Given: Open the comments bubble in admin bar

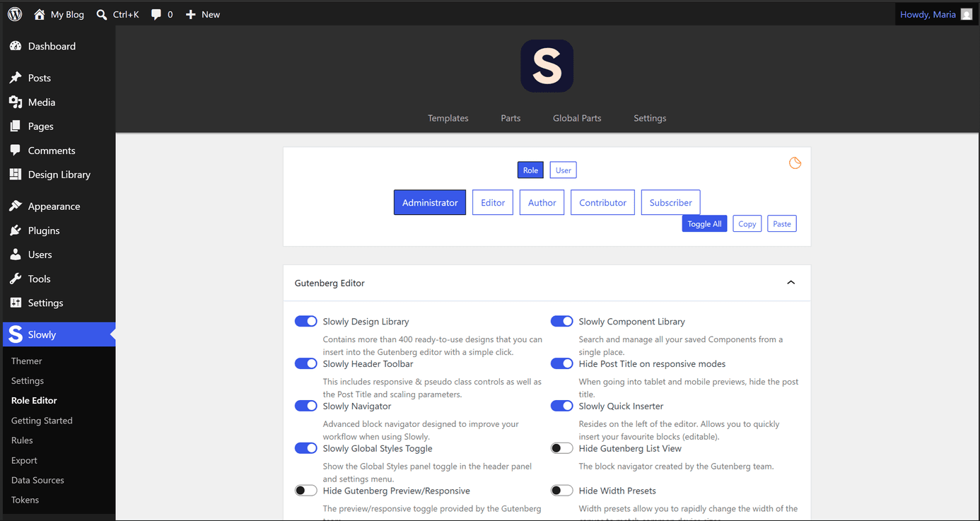Looking at the screenshot, I should click(156, 14).
